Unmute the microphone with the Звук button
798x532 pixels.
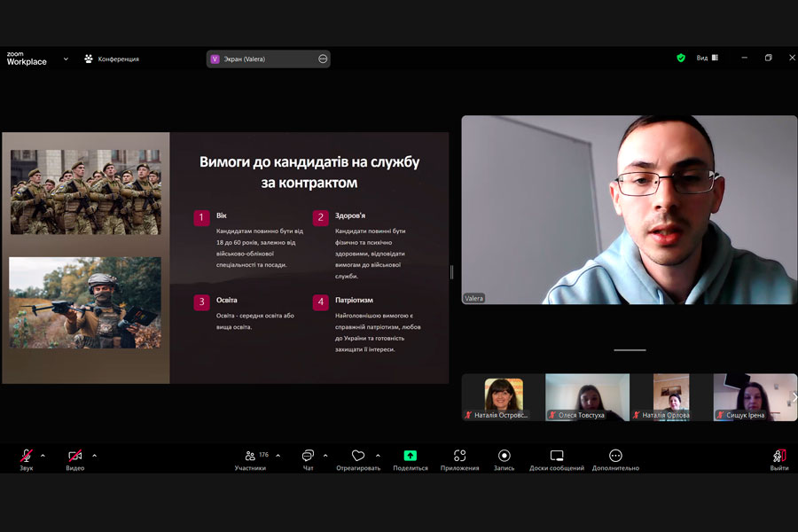27,459
